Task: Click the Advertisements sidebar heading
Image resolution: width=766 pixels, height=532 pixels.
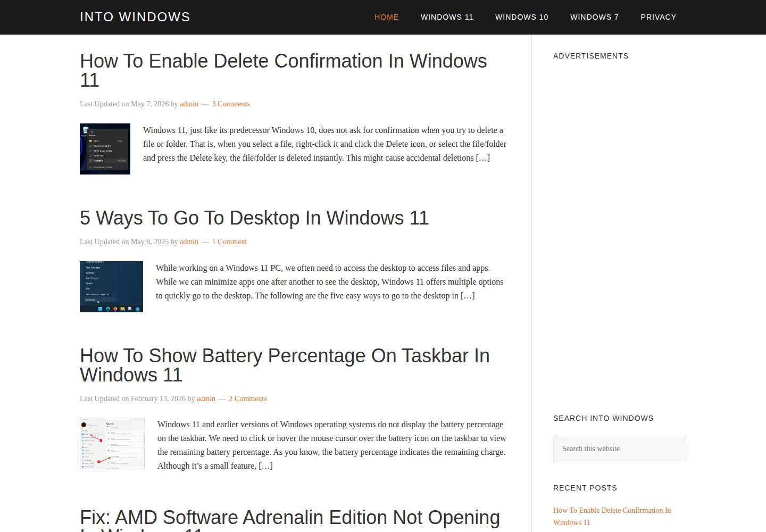Action: 591,56
